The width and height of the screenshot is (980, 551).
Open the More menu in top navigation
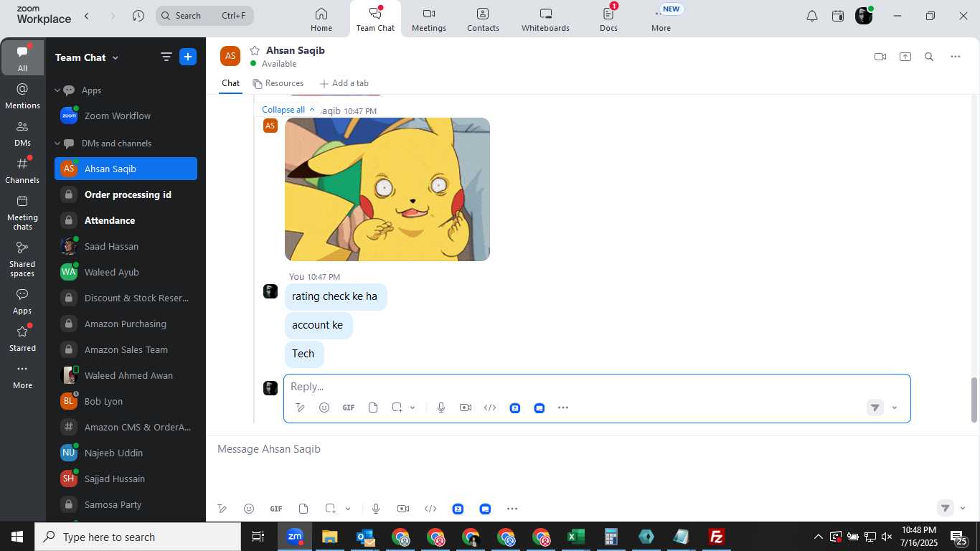[x=661, y=19]
